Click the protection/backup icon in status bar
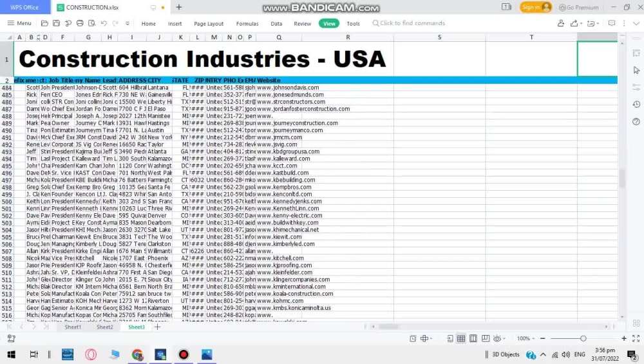 coord(11,338)
